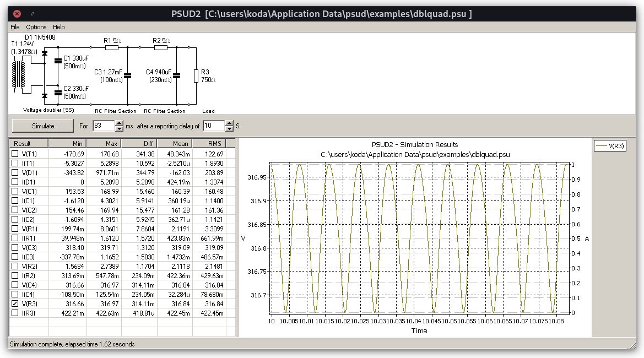
Task: Enable the V(C4) checkbox
Action: pos(15,285)
